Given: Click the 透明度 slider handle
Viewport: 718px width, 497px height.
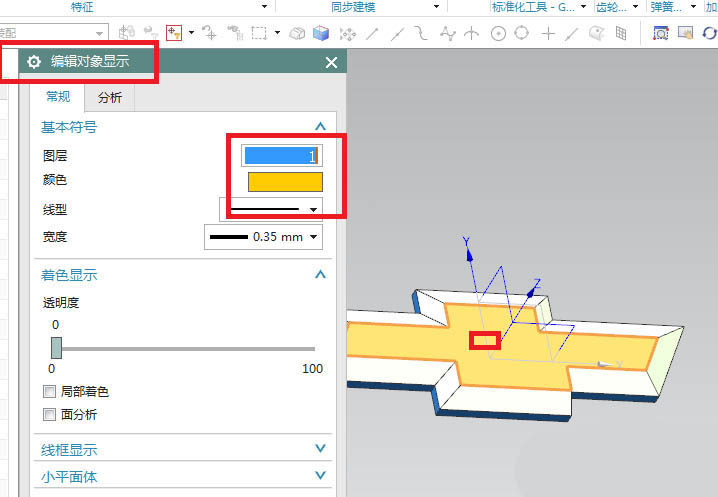Looking at the screenshot, I should (56, 348).
